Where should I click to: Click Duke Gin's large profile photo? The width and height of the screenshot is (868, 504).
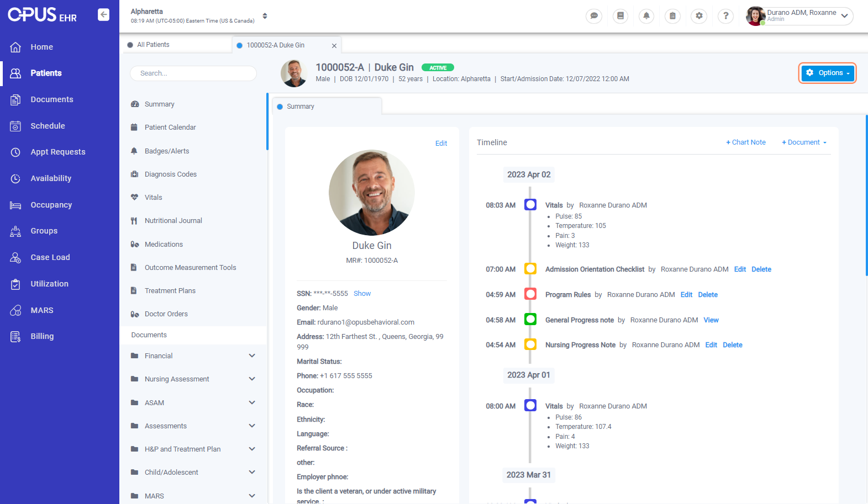coord(372,193)
